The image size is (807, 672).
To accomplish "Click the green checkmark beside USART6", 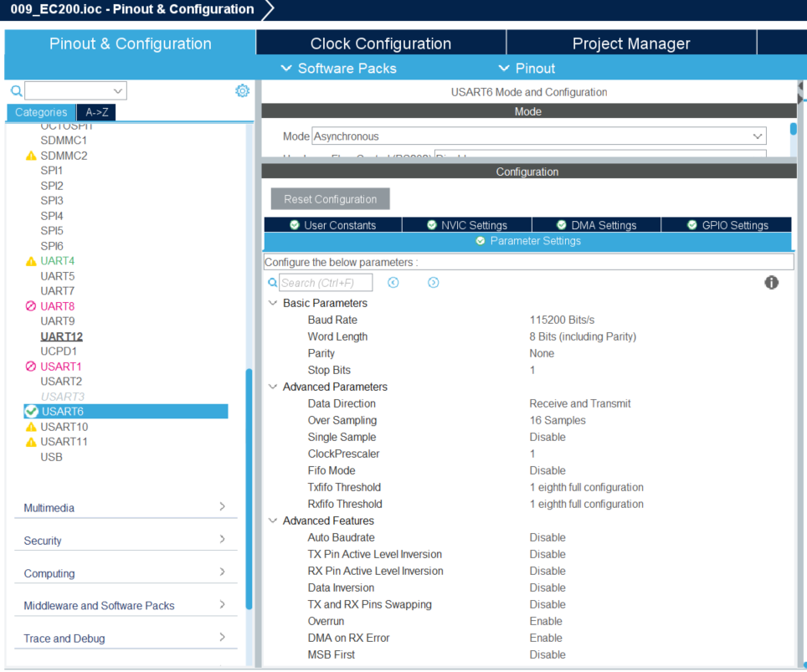I will 33,411.
